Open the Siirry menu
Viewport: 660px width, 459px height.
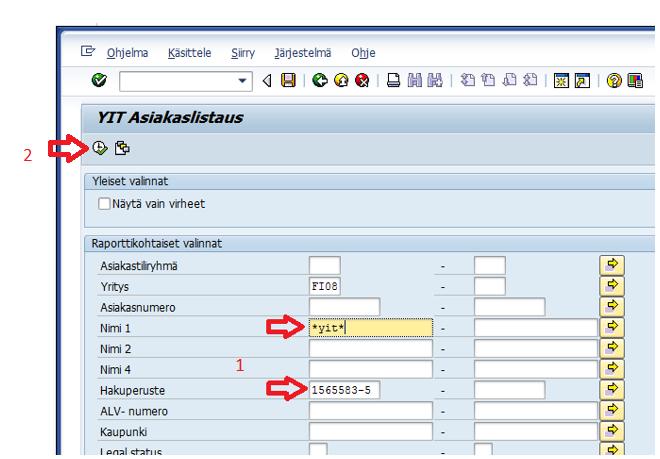243,53
